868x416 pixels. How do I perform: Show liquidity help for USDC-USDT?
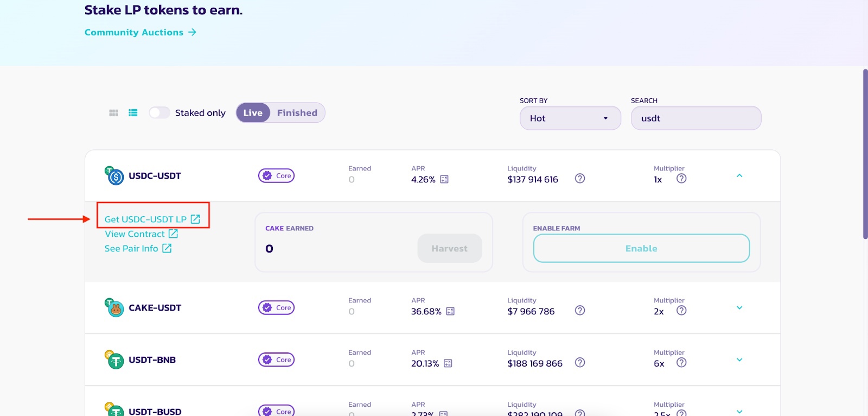(580, 178)
